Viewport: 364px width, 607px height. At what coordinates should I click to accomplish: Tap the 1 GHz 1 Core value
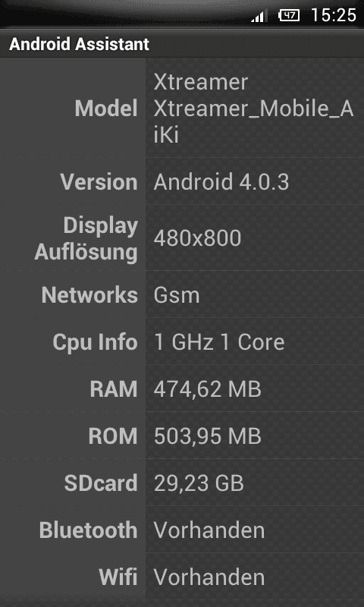tap(219, 342)
